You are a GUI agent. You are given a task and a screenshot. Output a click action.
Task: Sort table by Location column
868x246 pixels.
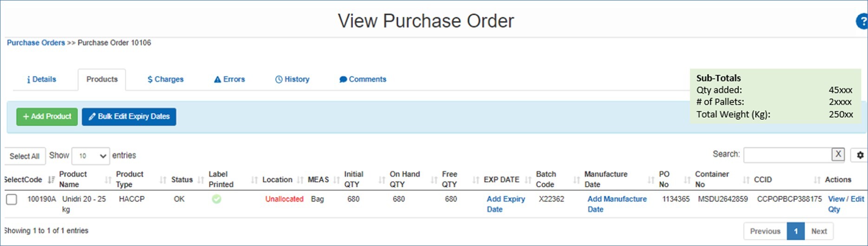277,180
